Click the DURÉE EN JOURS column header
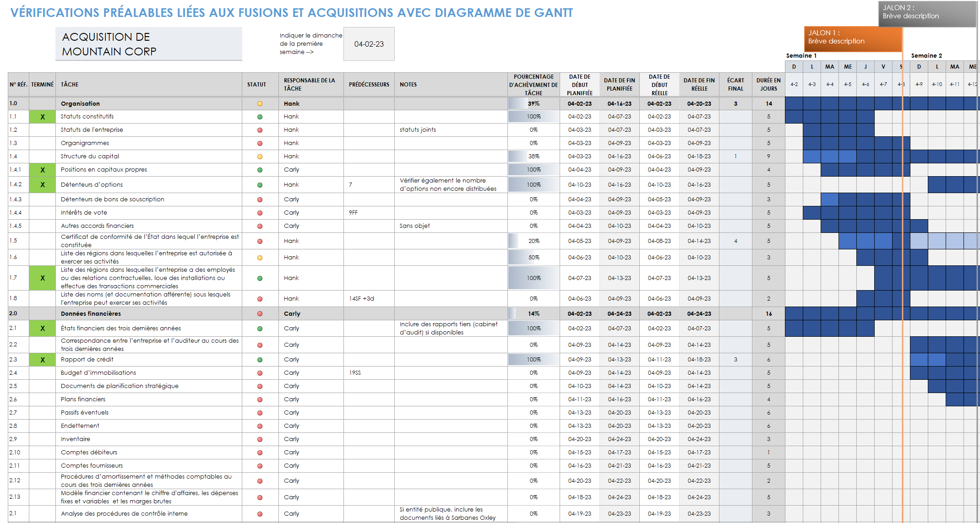Image resolution: width=980 pixels, height=523 pixels. click(x=768, y=85)
